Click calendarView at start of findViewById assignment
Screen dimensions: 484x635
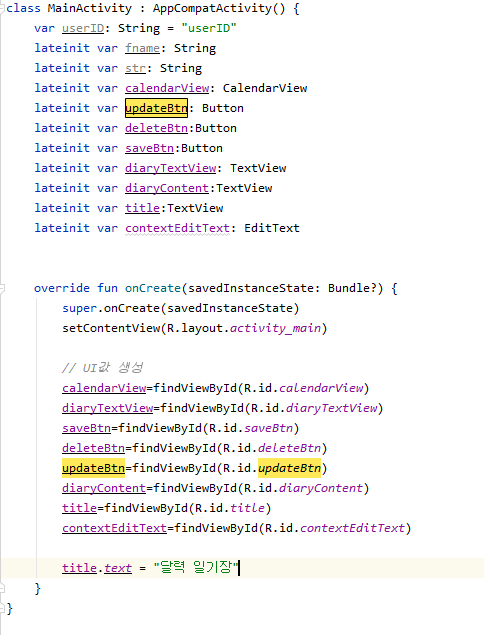104,388
